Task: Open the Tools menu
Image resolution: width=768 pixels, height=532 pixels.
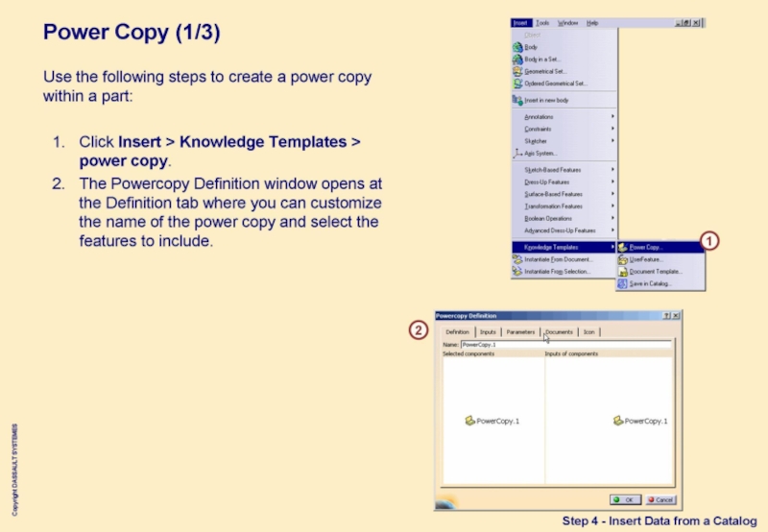Action: coord(542,23)
